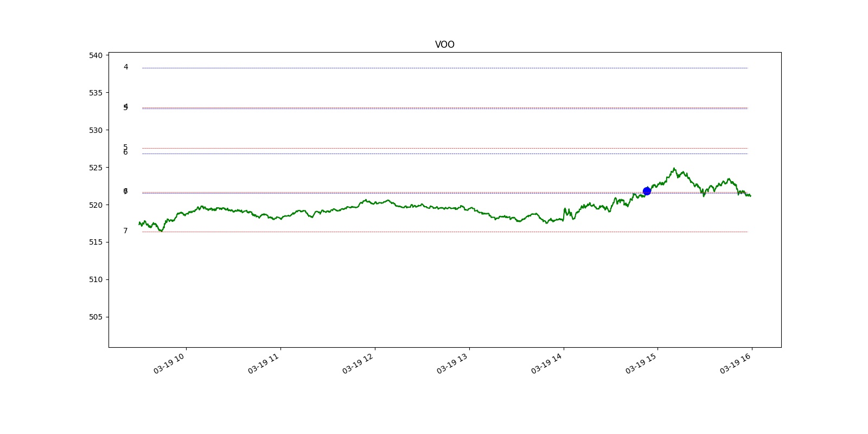Screen dimensions: 868x434
Task: Click the y-axis label 520
Action: [95, 205]
